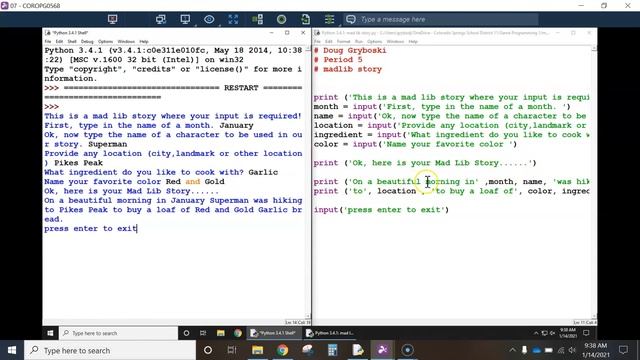Image resolution: width=640 pixels, height=360 pixels.
Task: Open Chrome on inner remote taskbar
Action: [238, 333]
